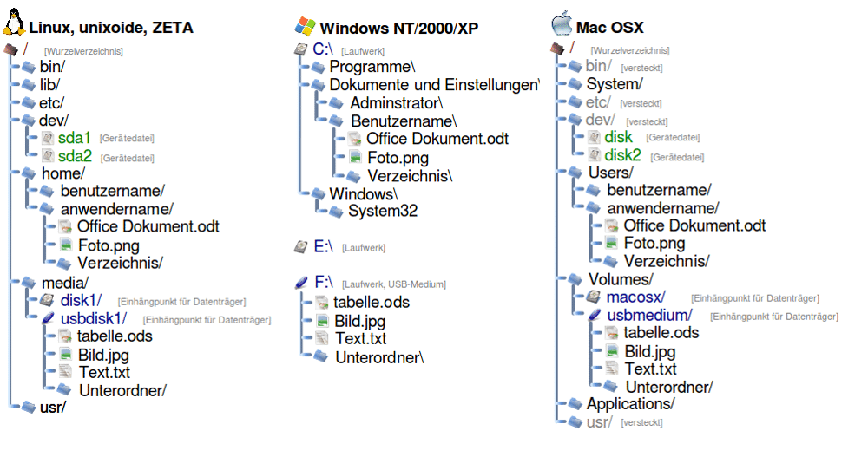The image size is (868, 457).
Task: Select Verzeichnis/ under home/anwendername/
Action: [120, 263]
